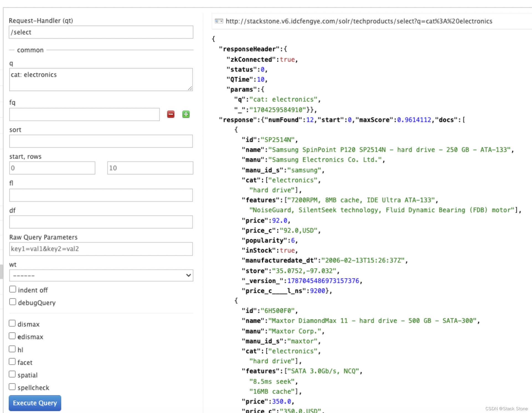Toggle the indent off checkbox
This screenshot has height=413, width=532.
click(12, 289)
